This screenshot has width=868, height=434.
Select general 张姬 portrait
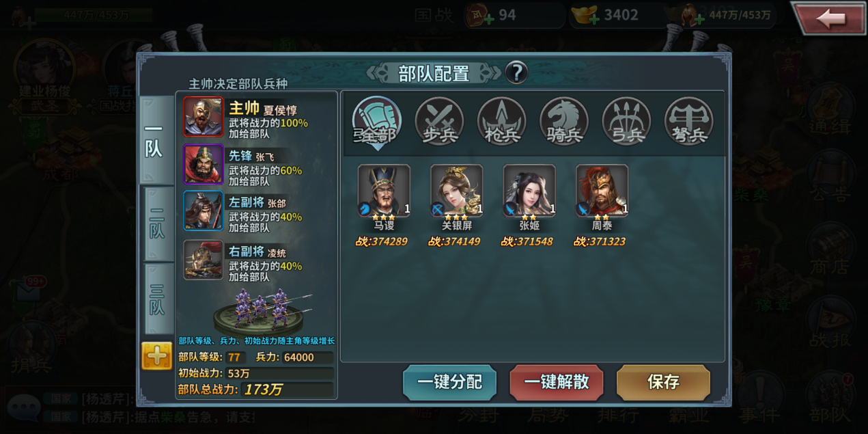click(529, 191)
